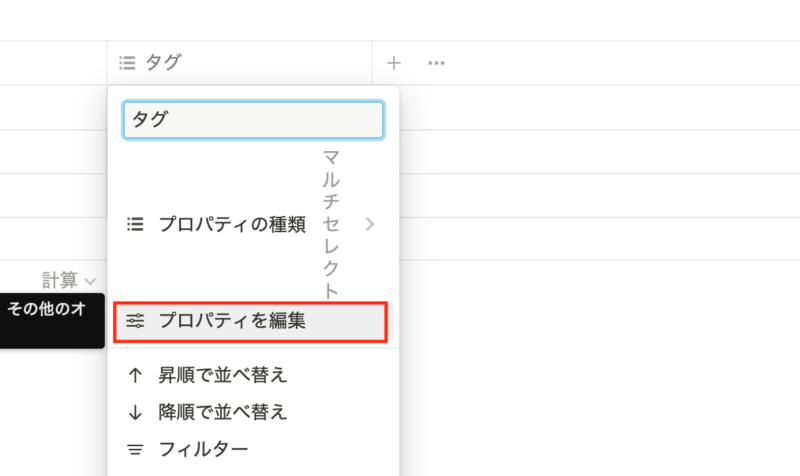Click the その他のオ tooltip label
The height and width of the screenshot is (476, 800).
tap(46, 309)
